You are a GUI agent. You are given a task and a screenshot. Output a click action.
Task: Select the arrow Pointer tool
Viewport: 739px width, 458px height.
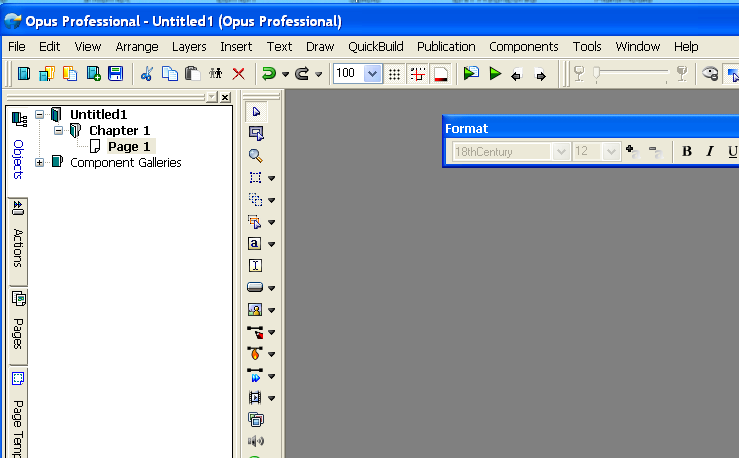[x=256, y=112]
